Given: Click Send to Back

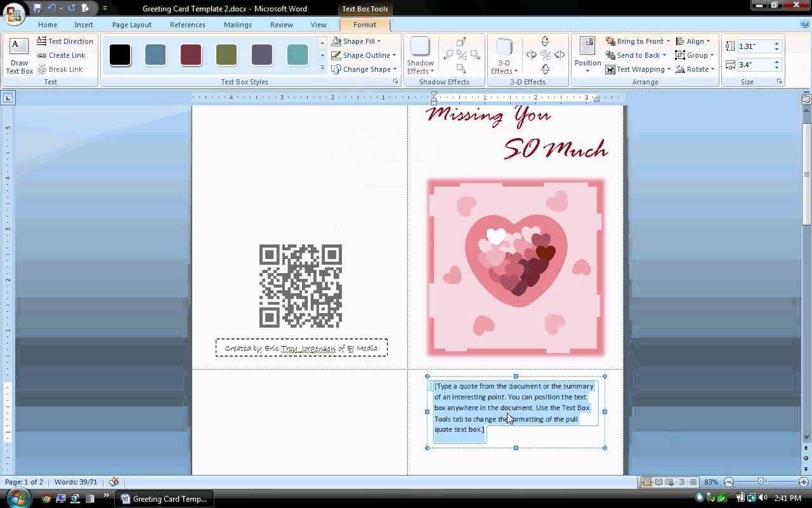Looking at the screenshot, I should [x=636, y=55].
